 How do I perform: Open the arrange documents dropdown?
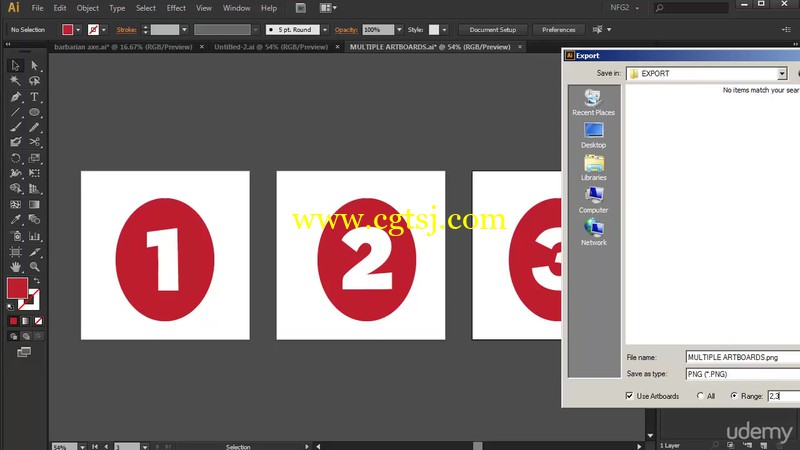pyautogui.click(x=328, y=8)
